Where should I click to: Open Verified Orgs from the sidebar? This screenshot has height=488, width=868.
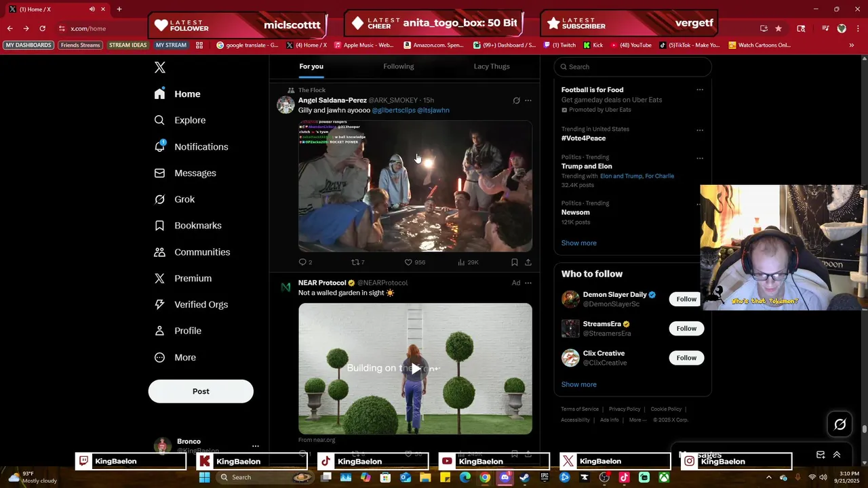[191, 304]
